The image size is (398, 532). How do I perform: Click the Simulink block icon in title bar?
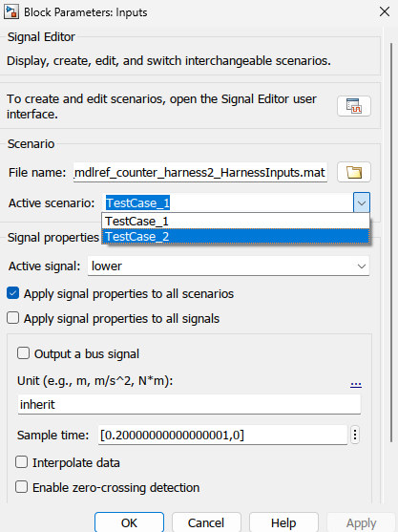(x=10, y=11)
